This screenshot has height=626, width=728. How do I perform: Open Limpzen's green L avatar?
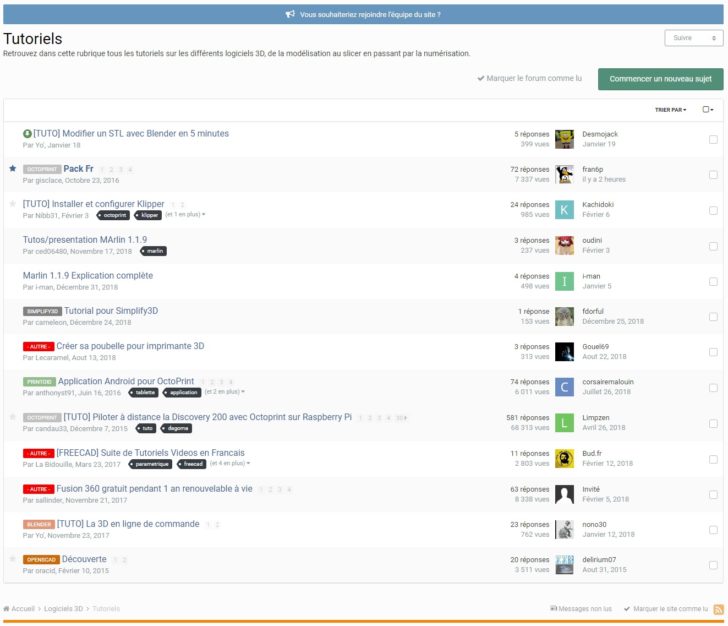pos(564,423)
